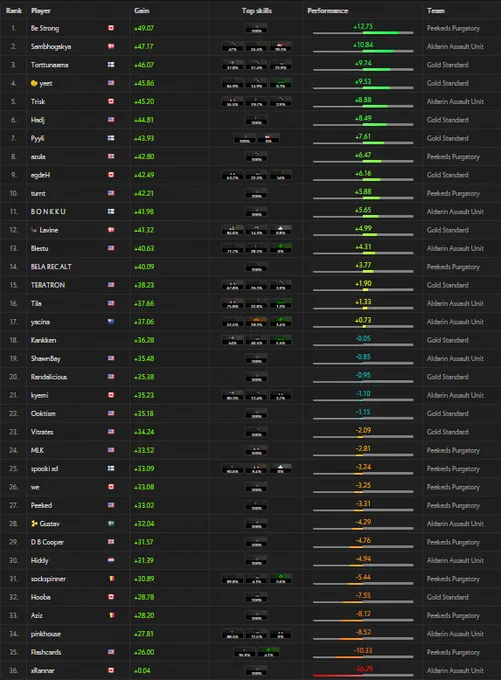This screenshot has height=680, width=501.
Task: Click the flag icon beside Aziz
Action: [x=111, y=615]
